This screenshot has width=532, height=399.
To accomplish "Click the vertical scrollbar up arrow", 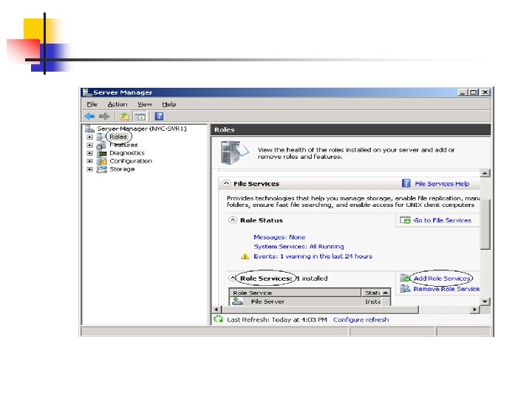I will 485,173.
